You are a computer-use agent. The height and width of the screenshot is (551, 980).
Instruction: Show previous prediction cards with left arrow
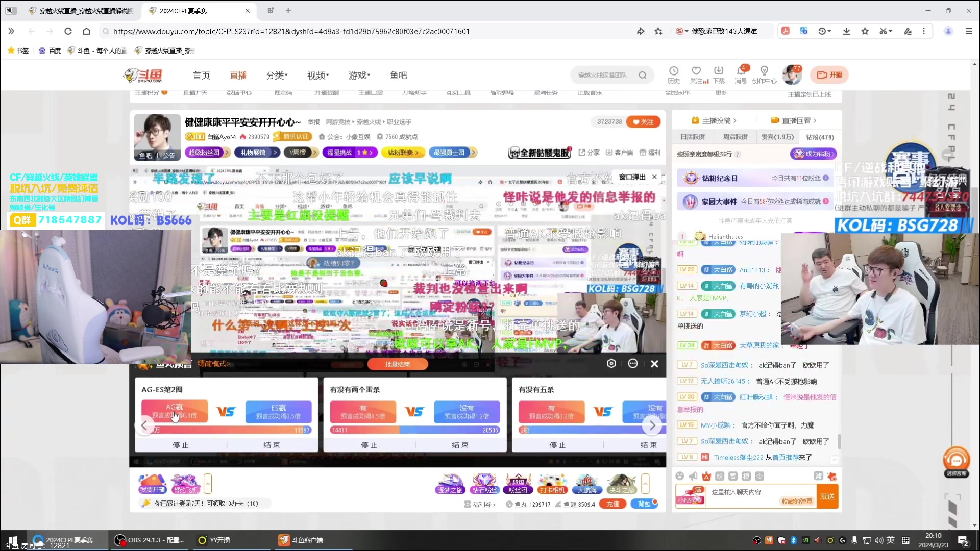[144, 425]
